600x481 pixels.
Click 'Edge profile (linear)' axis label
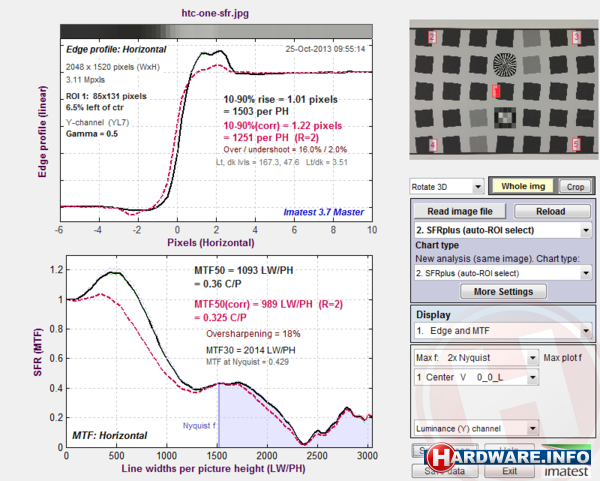[x=42, y=131]
